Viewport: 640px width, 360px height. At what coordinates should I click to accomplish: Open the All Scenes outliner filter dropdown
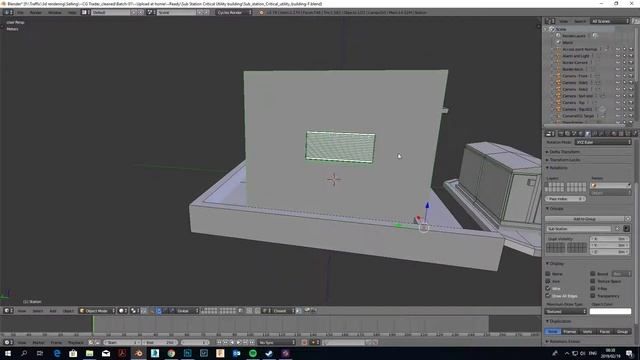(x=610, y=21)
